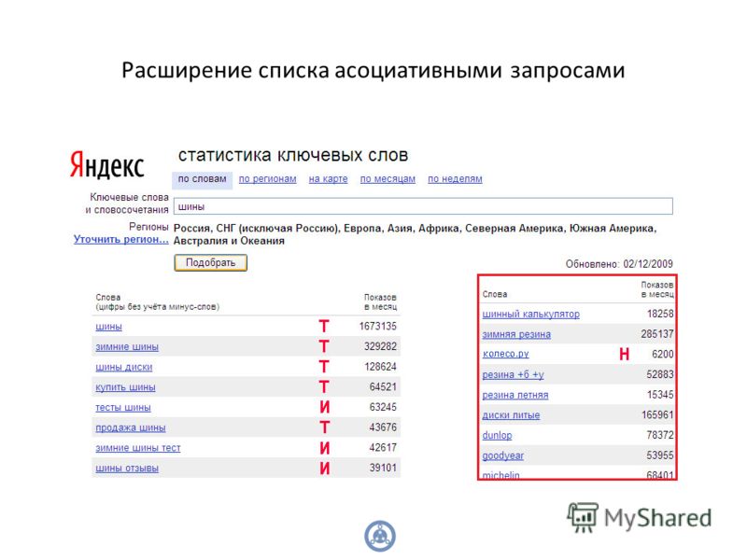The image size is (747, 560).
Task: Click the value 63245 for 'тесты шины'
Action: [383, 407]
